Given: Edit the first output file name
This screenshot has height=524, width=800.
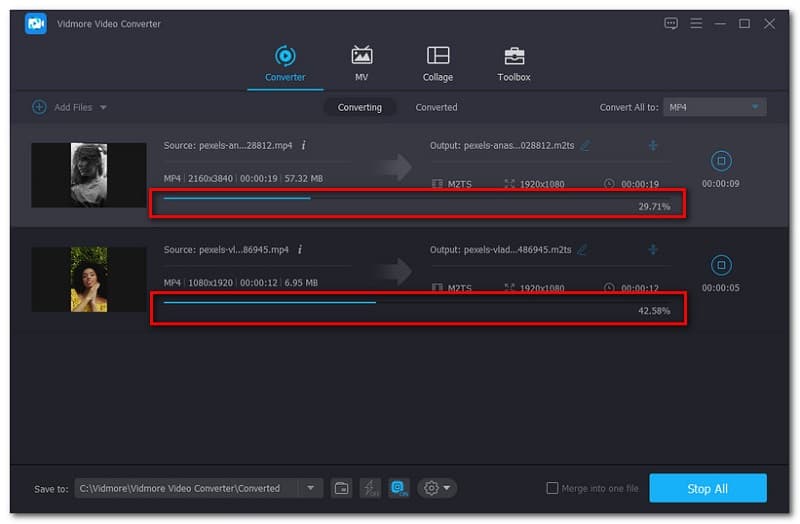Looking at the screenshot, I should [x=585, y=146].
